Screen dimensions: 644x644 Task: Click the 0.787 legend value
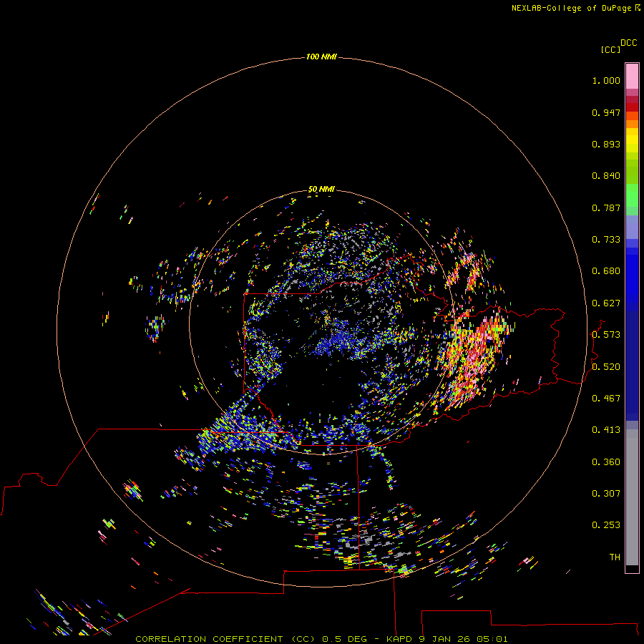point(606,208)
